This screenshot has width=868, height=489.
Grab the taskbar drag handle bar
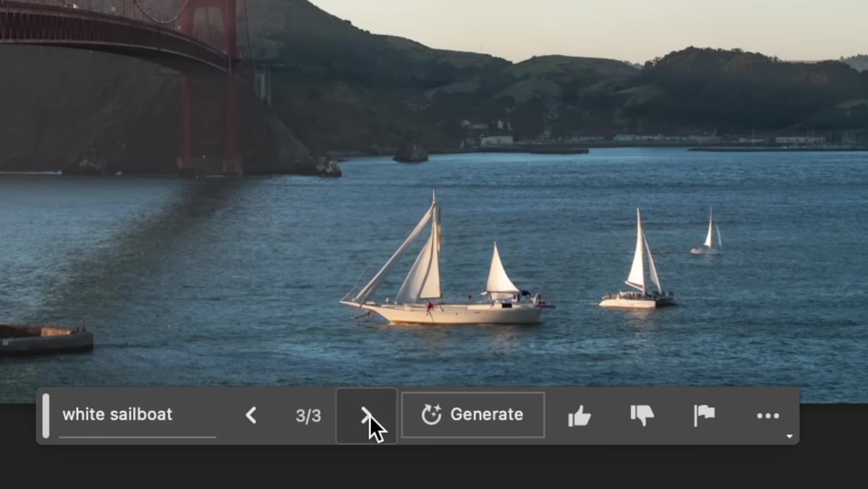coord(46,416)
